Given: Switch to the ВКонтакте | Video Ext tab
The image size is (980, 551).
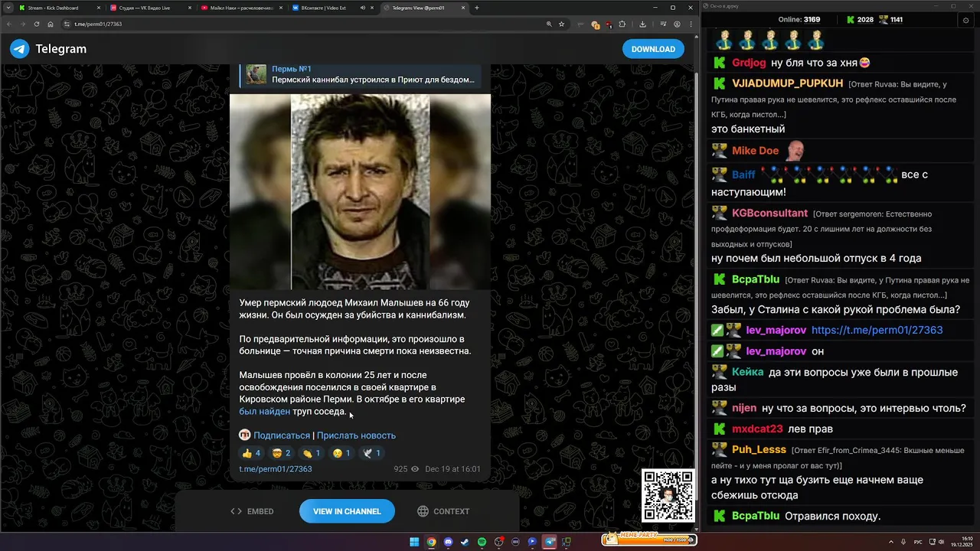Looking at the screenshot, I should (322, 8).
